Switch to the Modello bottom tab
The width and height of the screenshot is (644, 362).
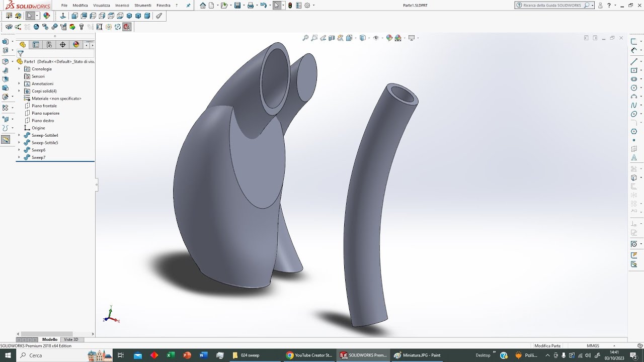pos(50,339)
